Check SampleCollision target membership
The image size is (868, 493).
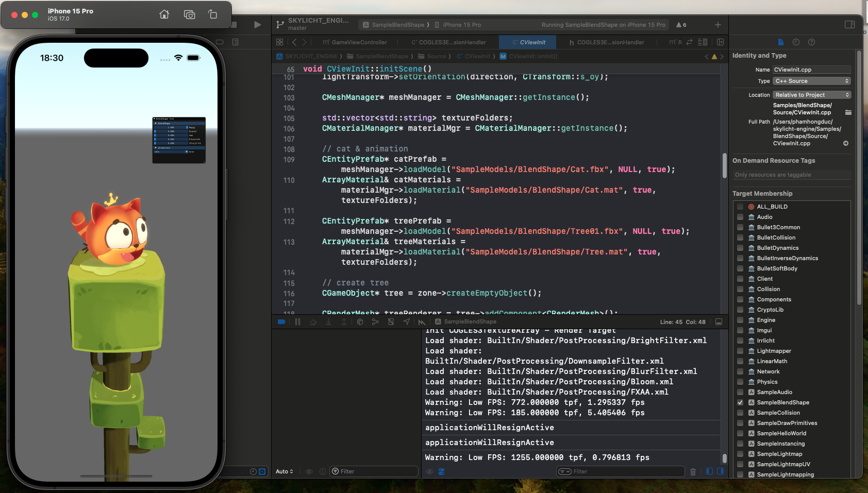click(740, 413)
